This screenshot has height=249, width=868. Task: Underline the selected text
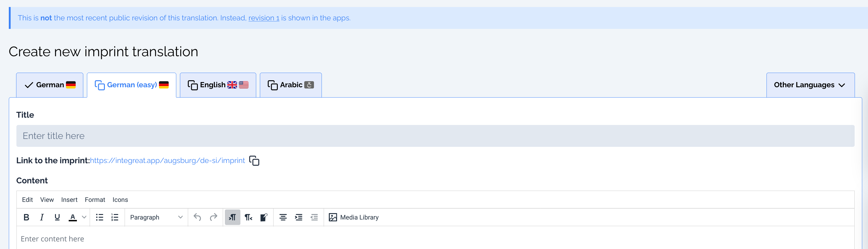tap(57, 217)
